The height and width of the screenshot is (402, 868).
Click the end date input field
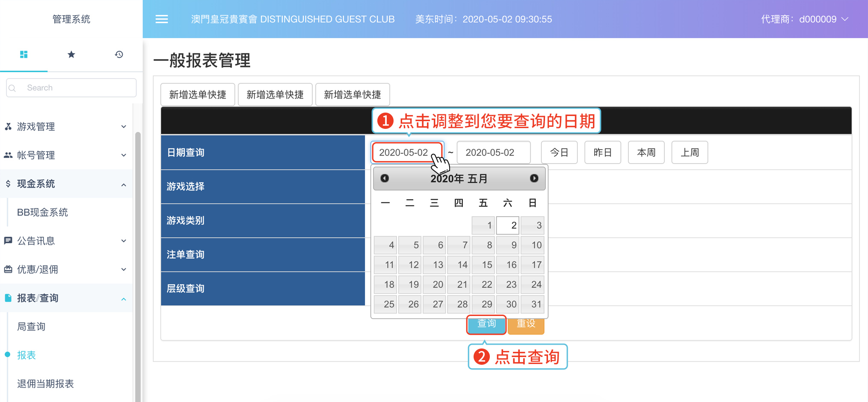click(493, 152)
